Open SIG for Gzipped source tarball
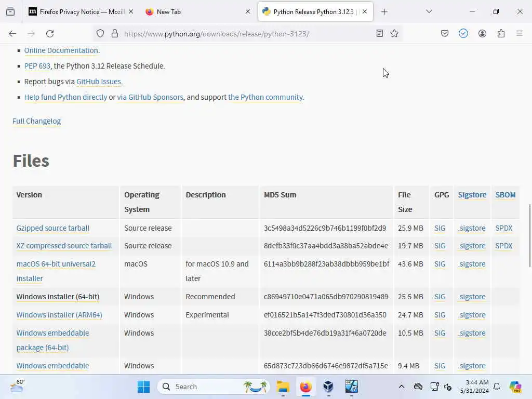 pos(440,229)
